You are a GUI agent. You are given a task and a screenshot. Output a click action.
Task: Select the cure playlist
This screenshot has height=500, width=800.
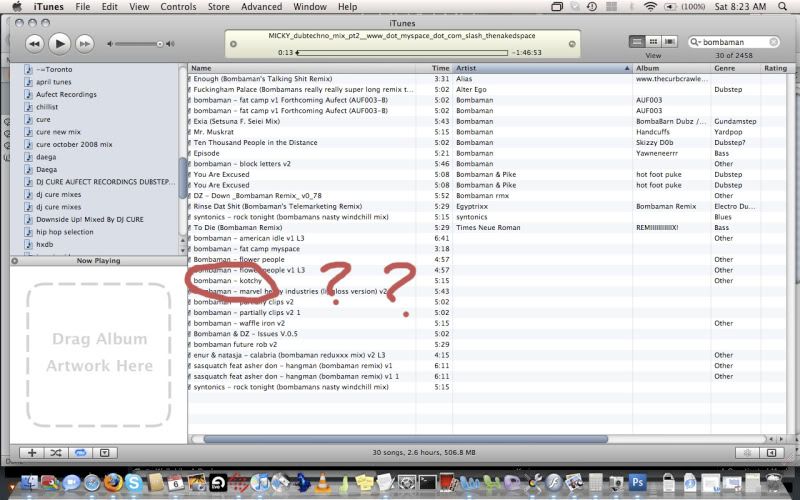[x=43, y=119]
